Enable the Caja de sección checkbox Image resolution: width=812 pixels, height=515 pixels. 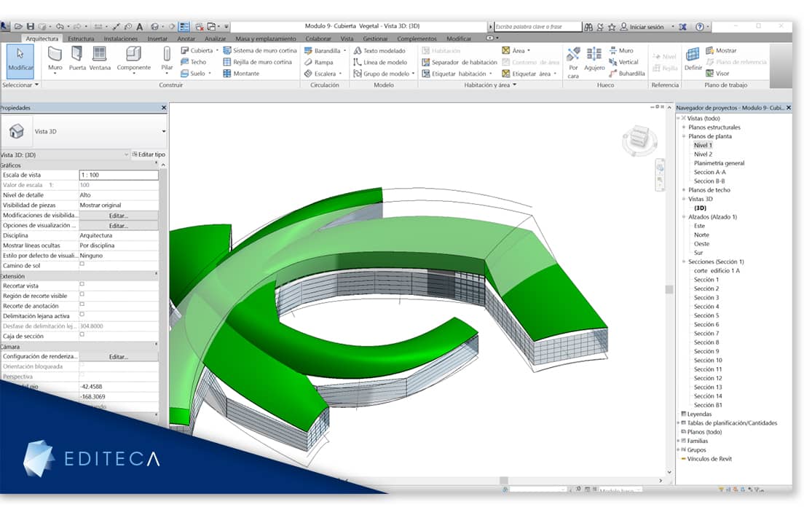pyautogui.click(x=82, y=334)
